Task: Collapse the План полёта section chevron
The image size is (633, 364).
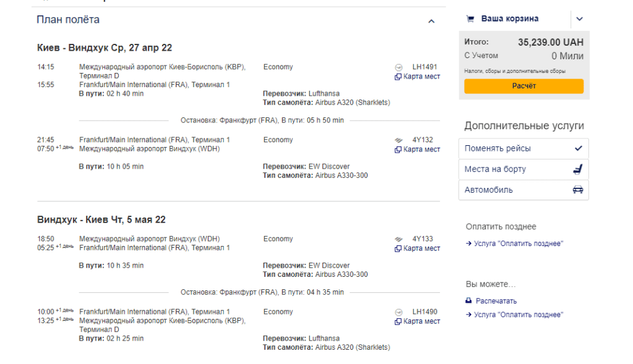Action: [x=431, y=22]
